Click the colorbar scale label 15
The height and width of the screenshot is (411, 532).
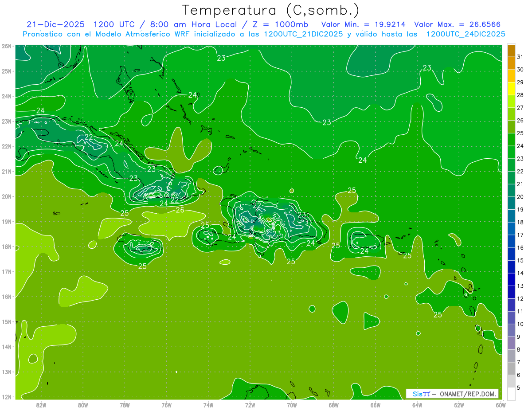pyautogui.click(x=520, y=261)
